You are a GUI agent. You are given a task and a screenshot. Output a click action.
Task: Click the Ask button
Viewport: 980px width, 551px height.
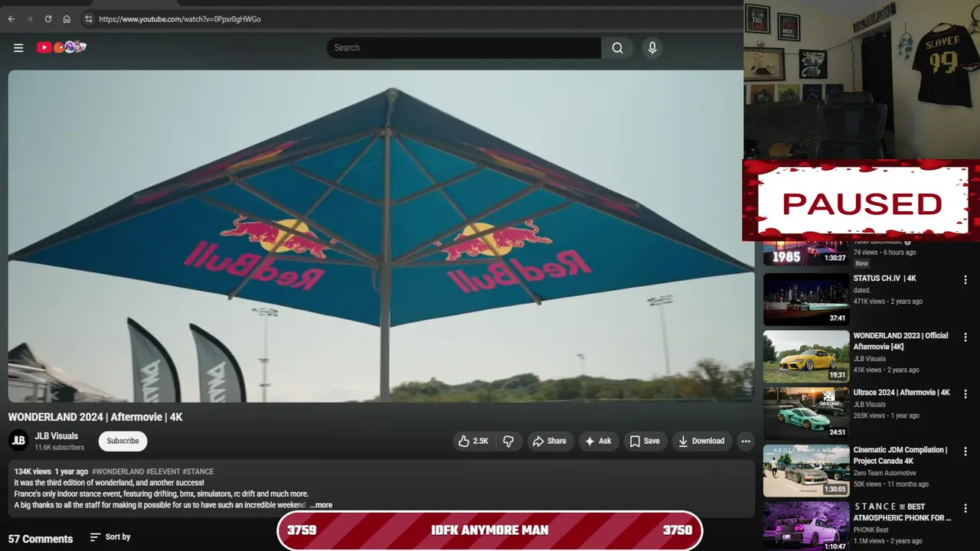598,441
